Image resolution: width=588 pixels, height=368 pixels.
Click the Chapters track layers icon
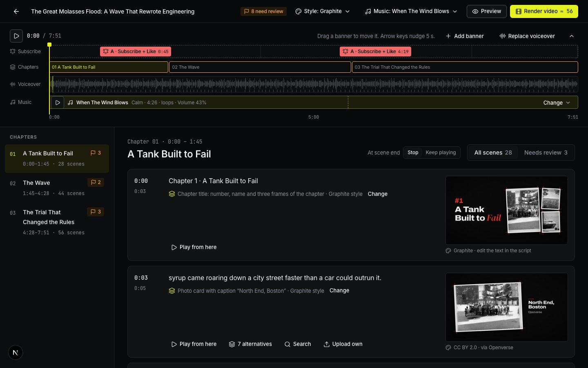13,67
